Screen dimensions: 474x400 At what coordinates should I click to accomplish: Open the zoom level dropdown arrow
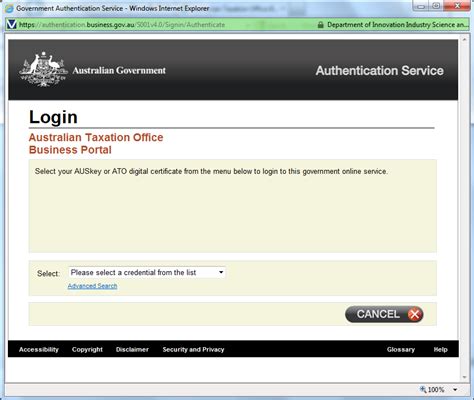[x=455, y=389]
